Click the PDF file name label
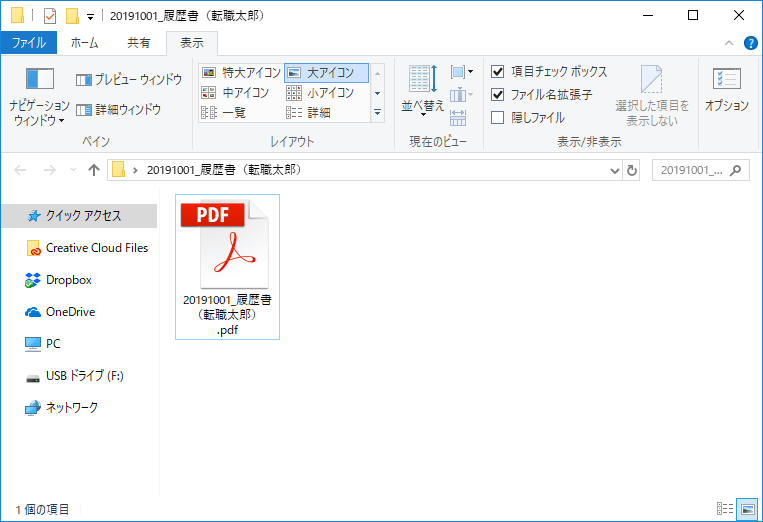 pyautogui.click(x=227, y=315)
